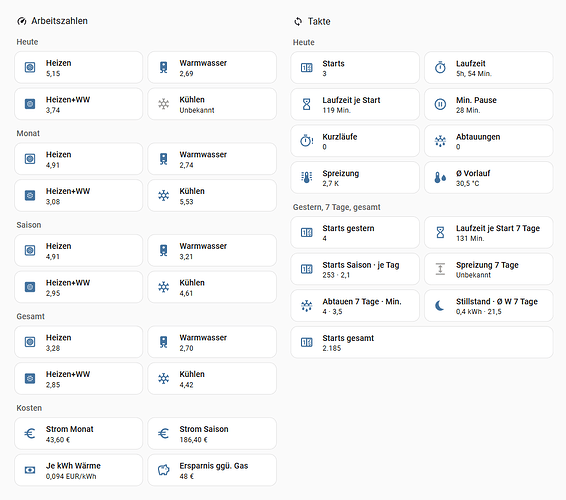Click the Ersparnis ggü. Gas piggy bank icon
The width and height of the screenshot is (566, 500).
(x=164, y=470)
